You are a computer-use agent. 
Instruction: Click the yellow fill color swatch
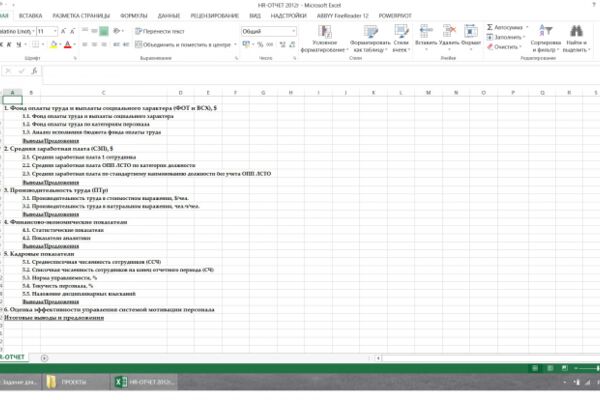[x=54, y=45]
